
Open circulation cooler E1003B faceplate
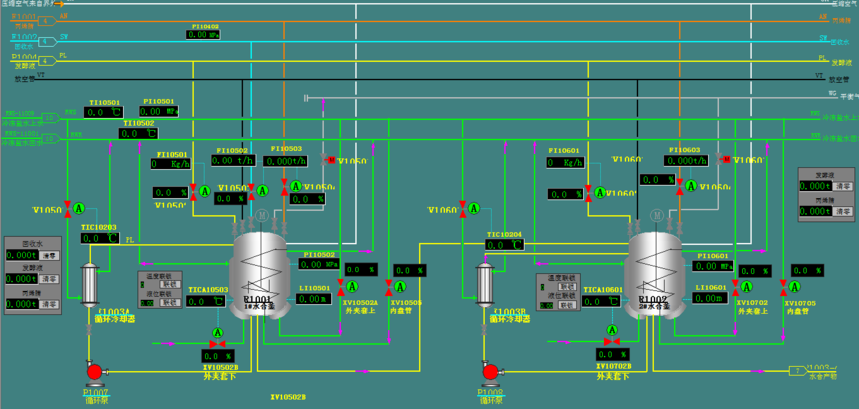[484, 284]
